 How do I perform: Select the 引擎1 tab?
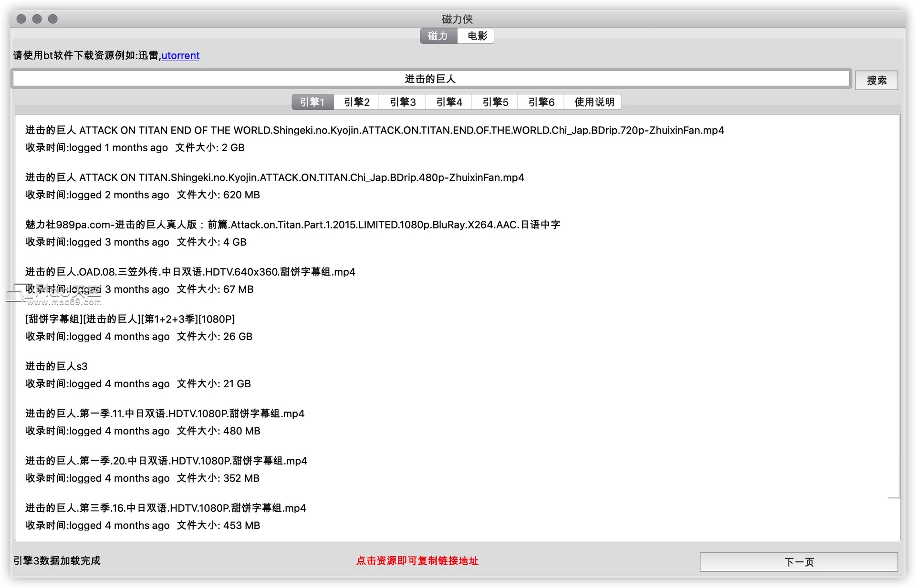pyautogui.click(x=312, y=102)
